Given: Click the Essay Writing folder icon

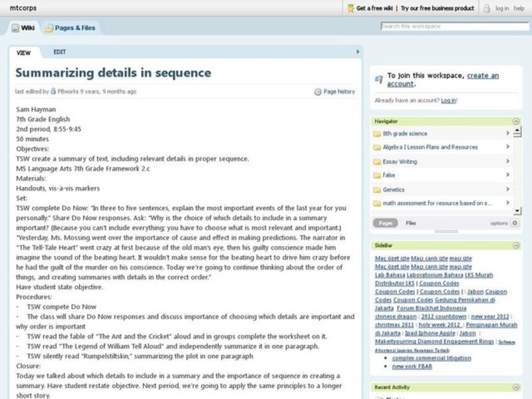Looking at the screenshot, I should click(x=377, y=162).
